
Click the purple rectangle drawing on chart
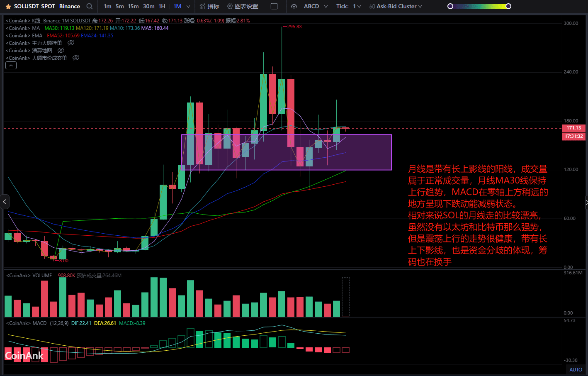point(287,152)
